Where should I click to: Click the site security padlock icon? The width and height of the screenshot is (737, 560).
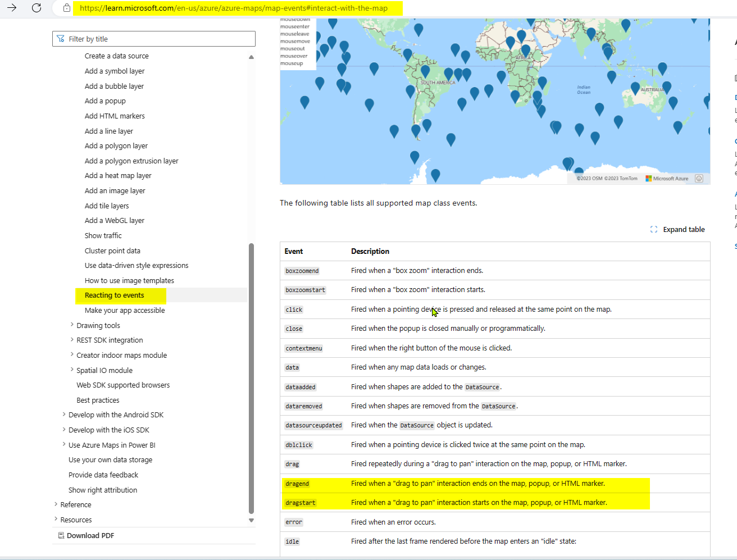coord(67,8)
